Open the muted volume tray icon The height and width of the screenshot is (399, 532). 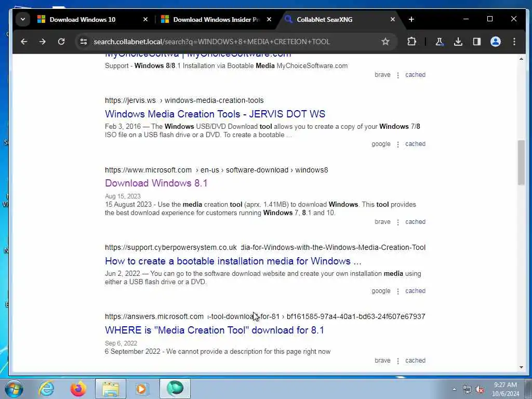480,390
